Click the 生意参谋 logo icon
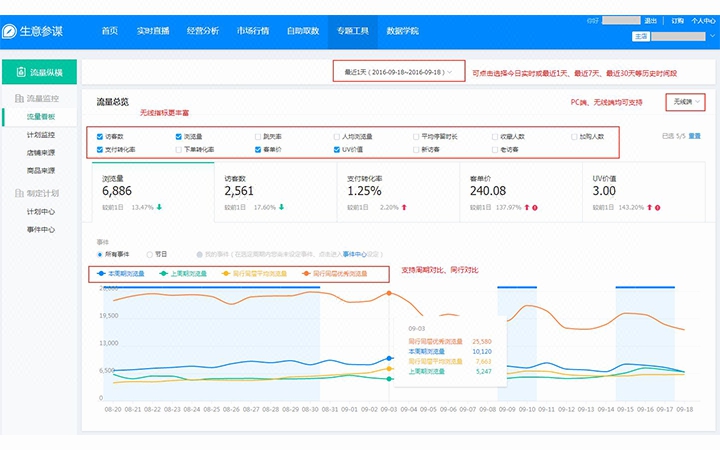Viewport: 720px width, 450px height. coord(9,31)
